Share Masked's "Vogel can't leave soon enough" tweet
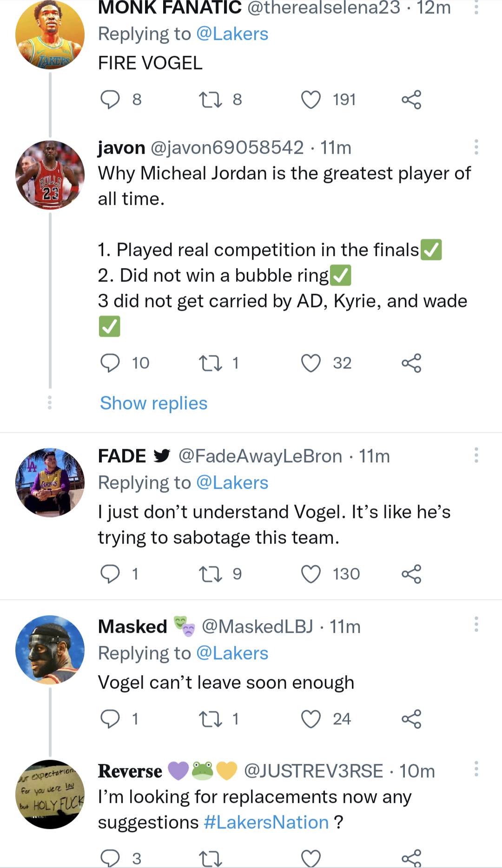 click(x=411, y=719)
